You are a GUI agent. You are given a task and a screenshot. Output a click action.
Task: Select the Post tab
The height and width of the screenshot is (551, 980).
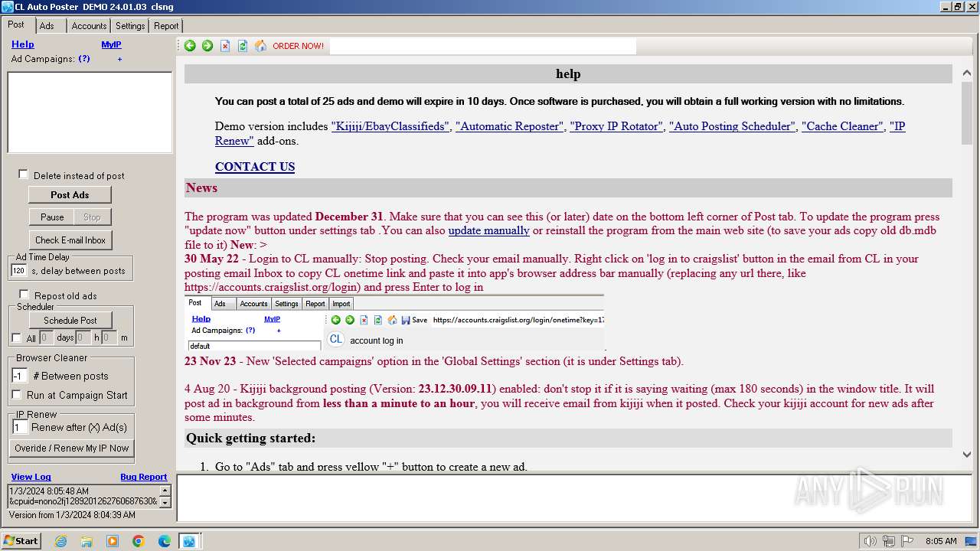[x=16, y=24]
